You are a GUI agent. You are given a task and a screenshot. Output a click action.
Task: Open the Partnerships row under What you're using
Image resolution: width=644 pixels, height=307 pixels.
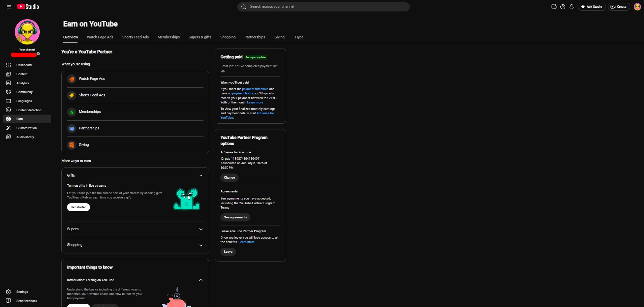point(135,128)
